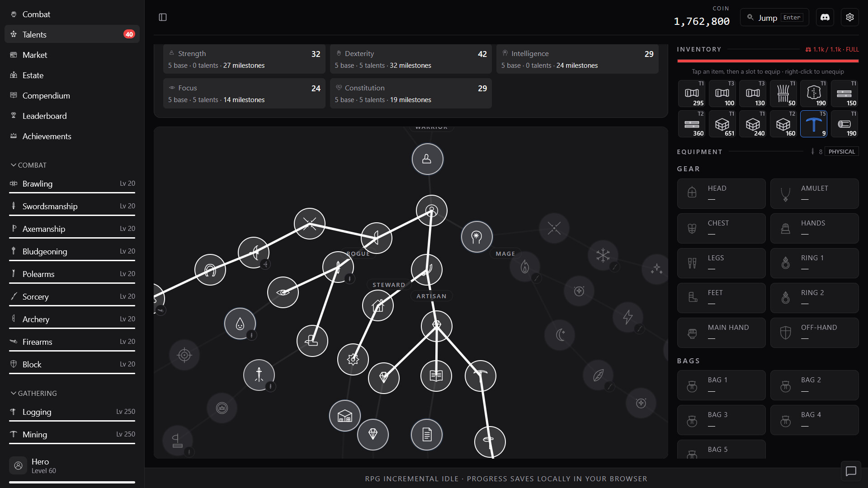Toggle the sidebar panel icon
The width and height of the screenshot is (868, 488).
click(163, 17)
